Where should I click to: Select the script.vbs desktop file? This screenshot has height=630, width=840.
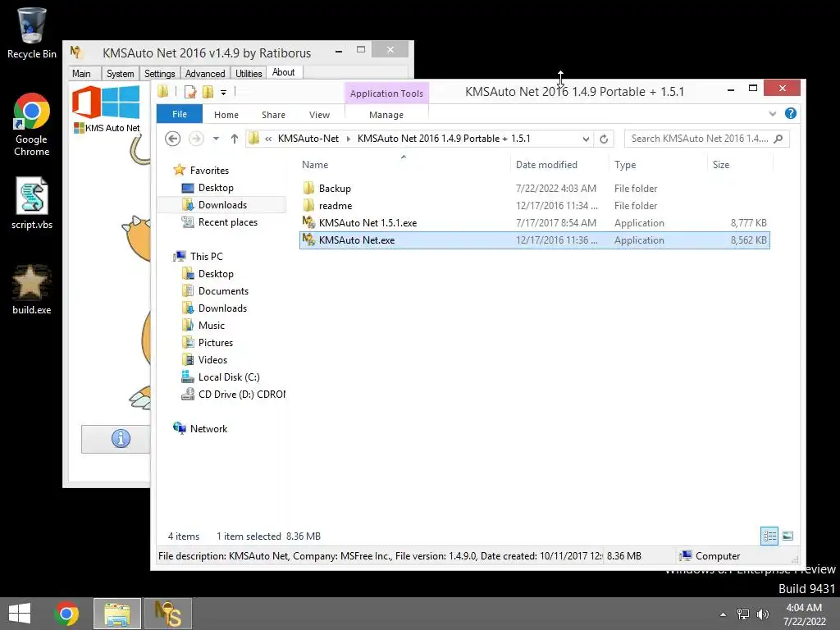pos(31,203)
